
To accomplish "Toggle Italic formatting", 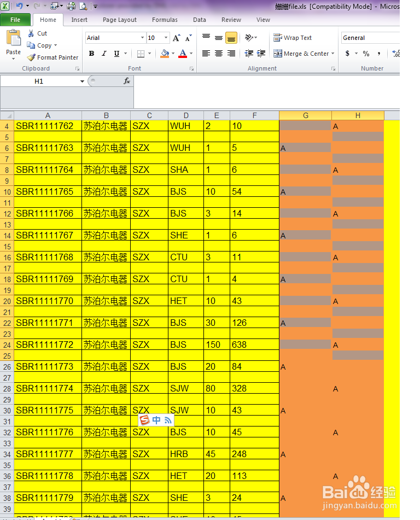I will point(104,54).
